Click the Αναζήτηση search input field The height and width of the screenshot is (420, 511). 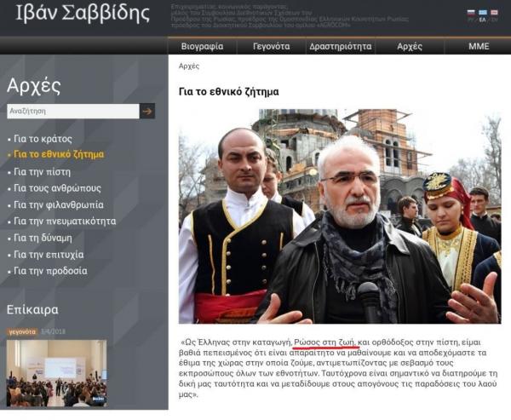[72, 111]
